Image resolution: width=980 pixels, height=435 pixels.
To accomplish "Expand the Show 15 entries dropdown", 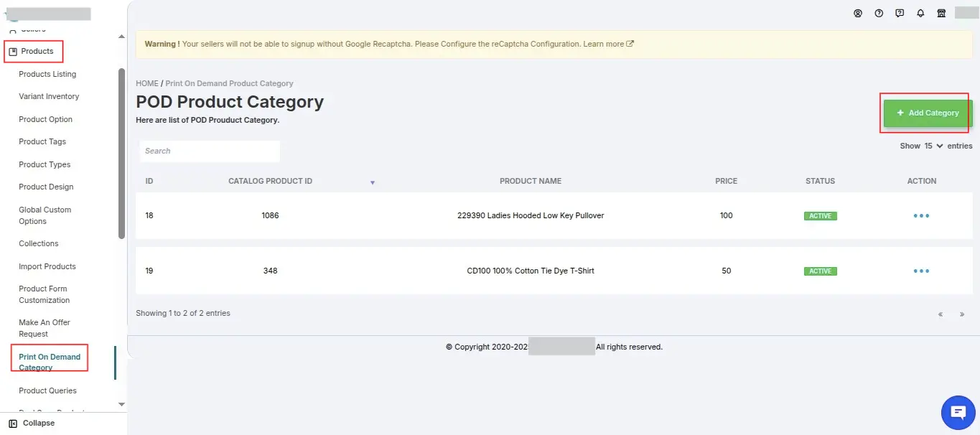I will [x=934, y=146].
